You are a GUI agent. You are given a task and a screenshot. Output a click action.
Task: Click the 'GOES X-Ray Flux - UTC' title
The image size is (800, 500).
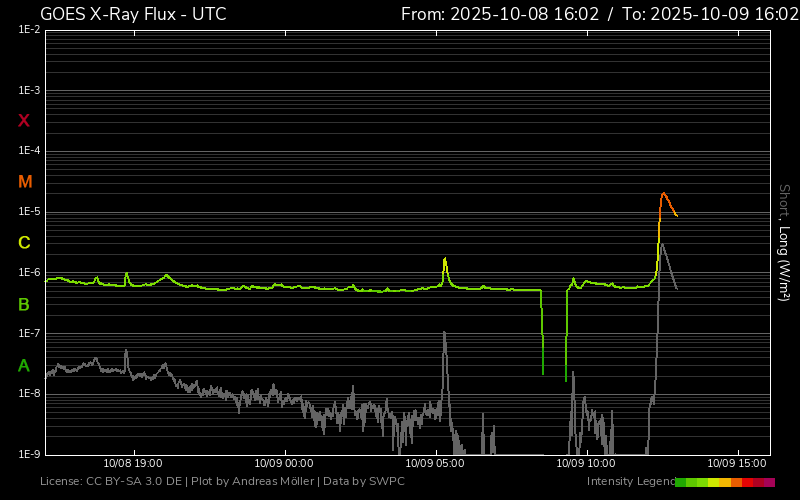click(x=133, y=14)
